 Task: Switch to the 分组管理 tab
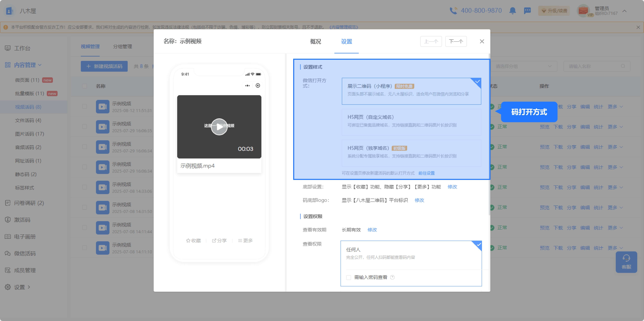(x=122, y=47)
